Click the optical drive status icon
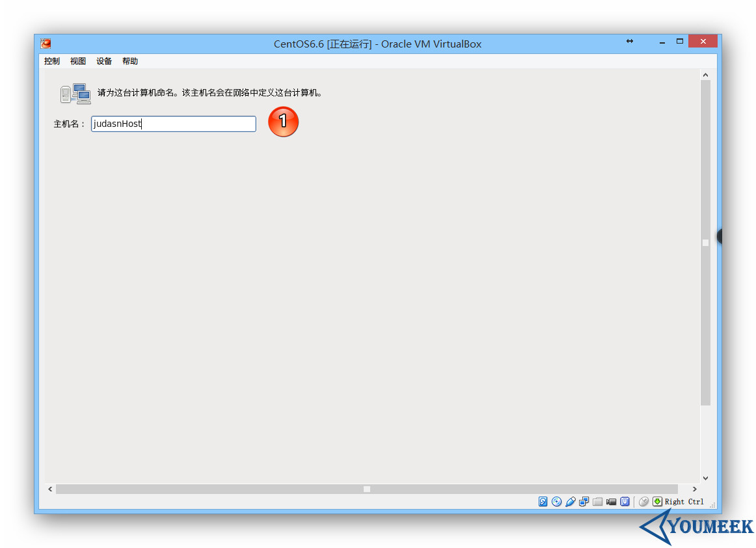This screenshot has height=548, width=756. pyautogui.click(x=556, y=501)
